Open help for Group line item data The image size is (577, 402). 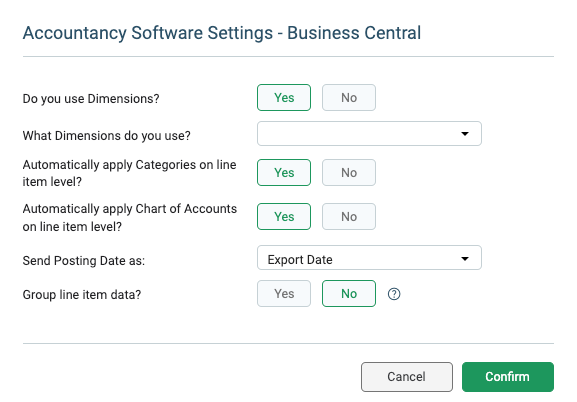[x=394, y=294]
